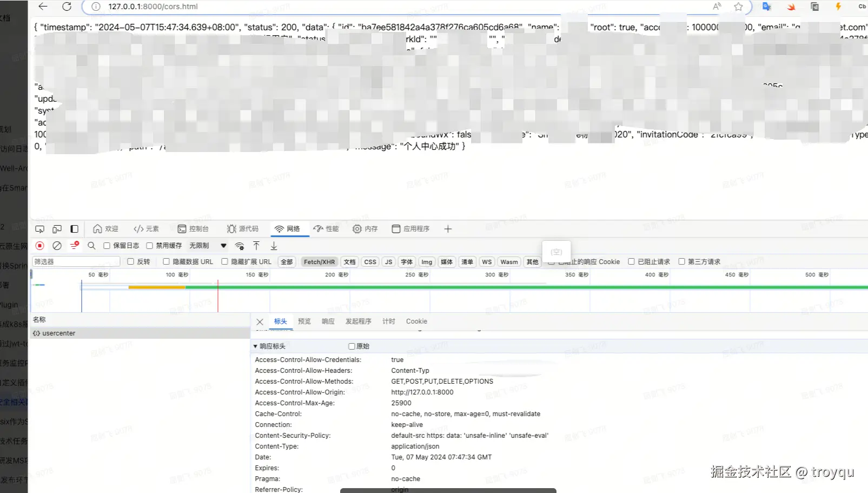Clear the network log
This screenshot has width=868, height=493.
pos(57,246)
